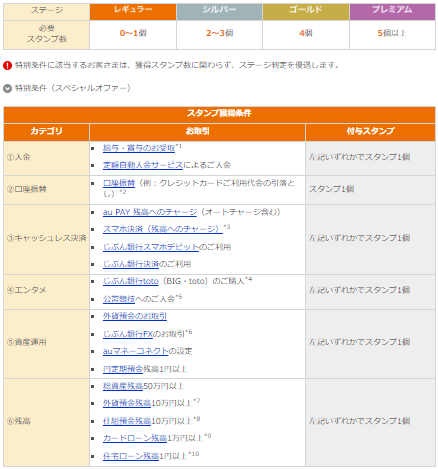Viewport: 438px width, 469px height.
Task: Open the au PAY 残高へのチャージ link
Action: point(150,212)
